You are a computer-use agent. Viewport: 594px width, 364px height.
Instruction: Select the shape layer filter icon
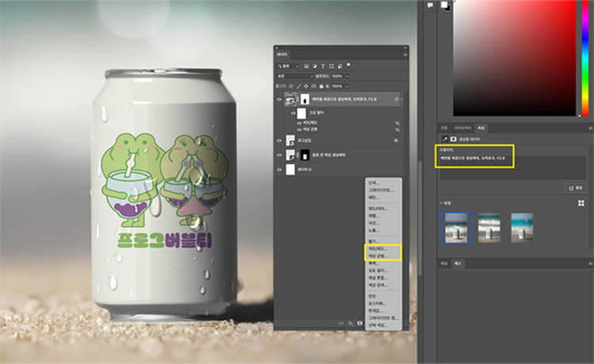tap(332, 66)
